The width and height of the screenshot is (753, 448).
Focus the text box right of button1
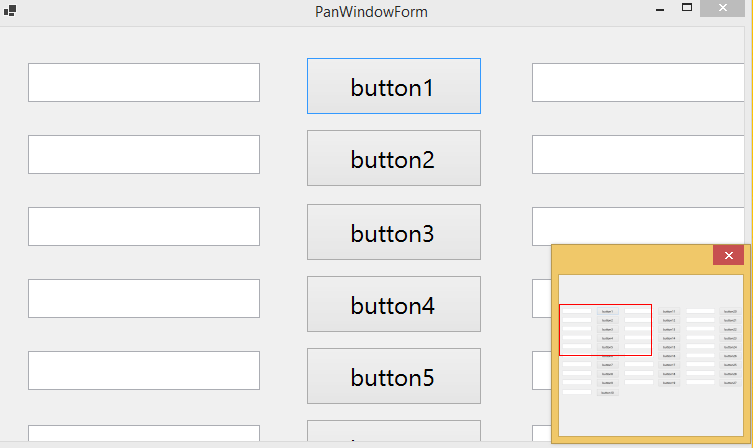641,83
